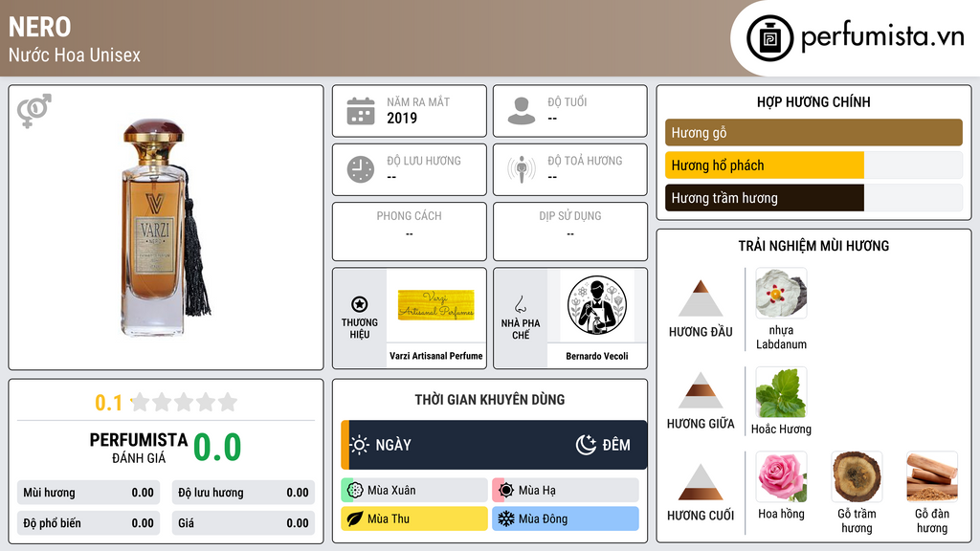Select the Hoắc Hương note image
Image resolution: width=980 pixels, height=551 pixels.
(781, 391)
